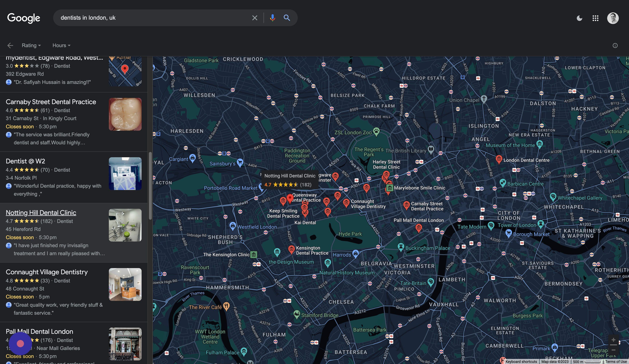This screenshot has height=364, width=629.
Task: Submit search with magnifying glass icon
Action: coord(287,18)
